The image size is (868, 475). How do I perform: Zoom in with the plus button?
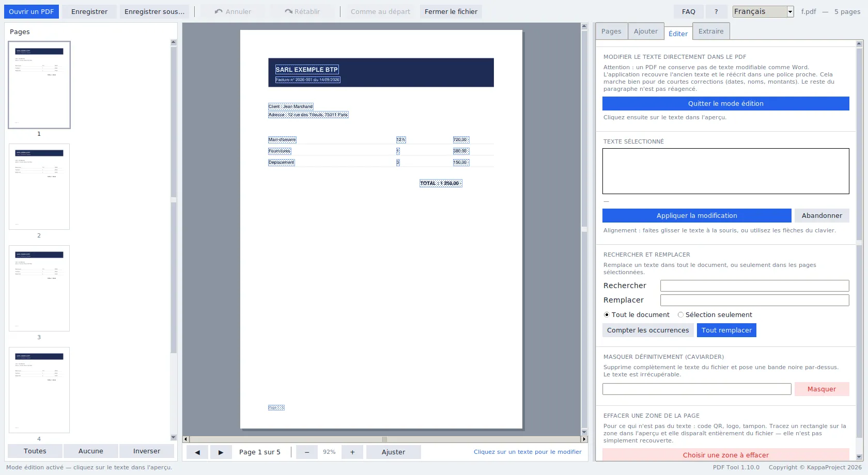pos(352,452)
